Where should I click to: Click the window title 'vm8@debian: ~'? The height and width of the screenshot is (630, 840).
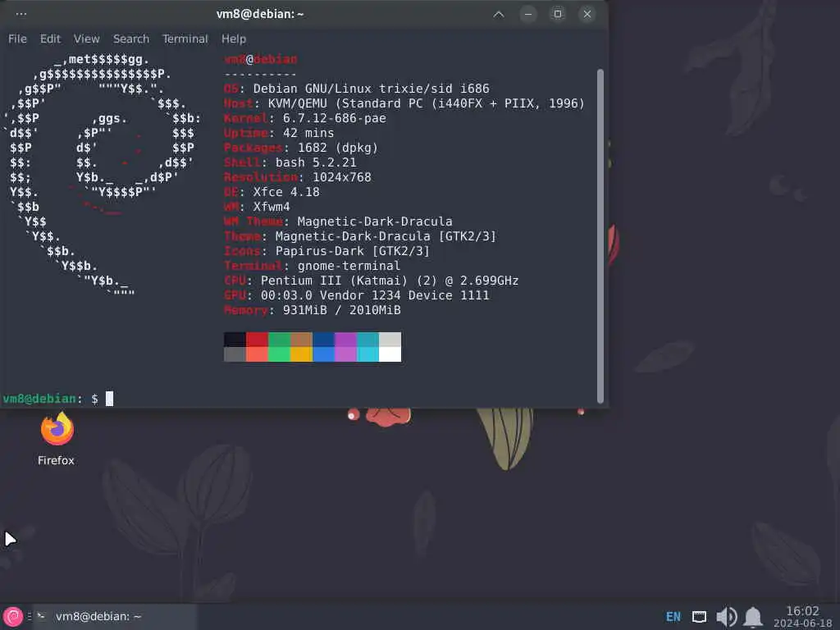(260, 14)
